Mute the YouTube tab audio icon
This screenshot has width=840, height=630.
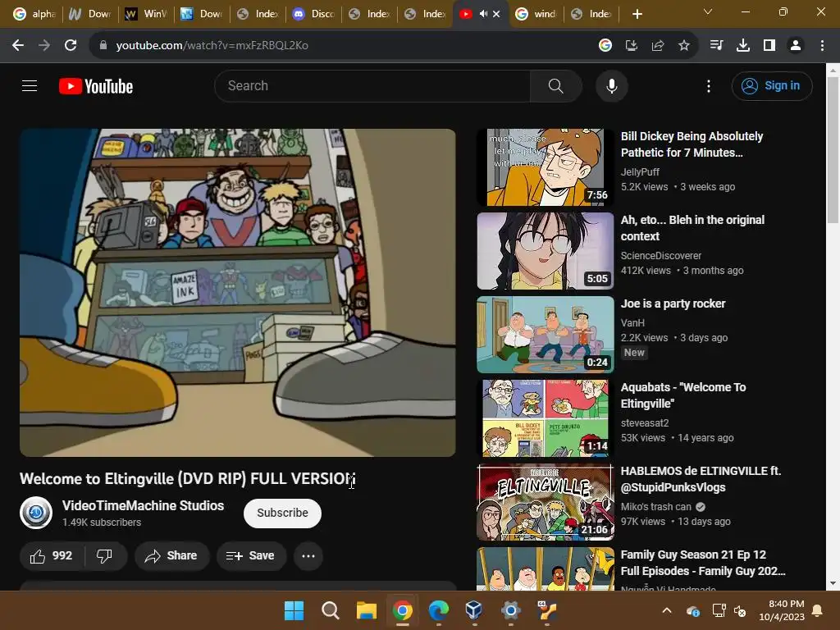point(483,14)
